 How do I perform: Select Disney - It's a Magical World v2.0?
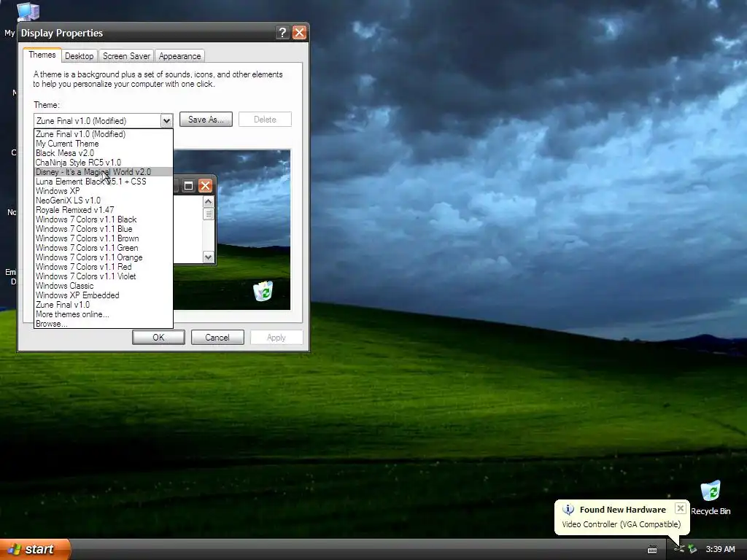(104, 172)
